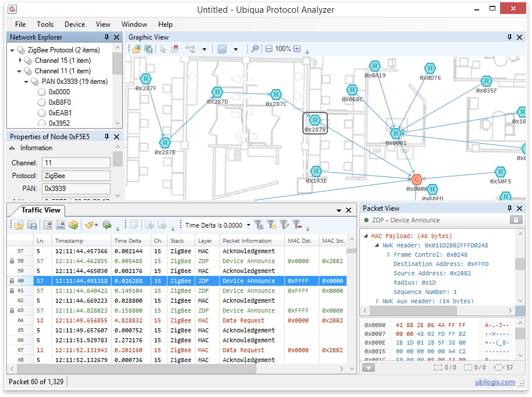Viewport: 532px width, 397px height.
Task: Toggle radio button for node 0xEAB1
Action: 42,113
